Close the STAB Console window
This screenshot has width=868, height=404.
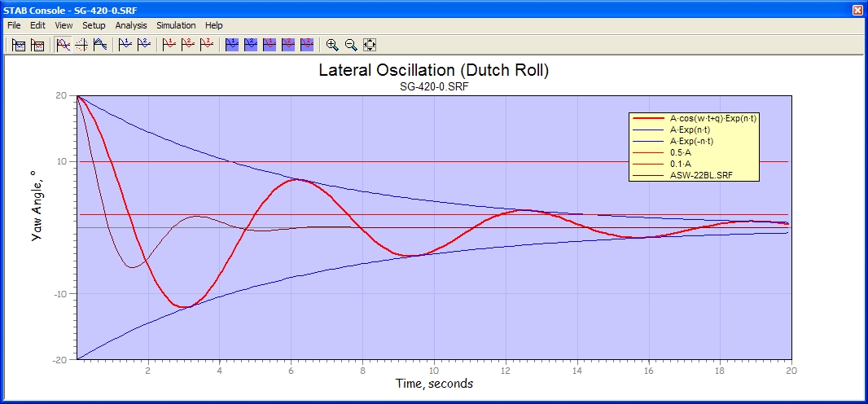[x=858, y=10]
